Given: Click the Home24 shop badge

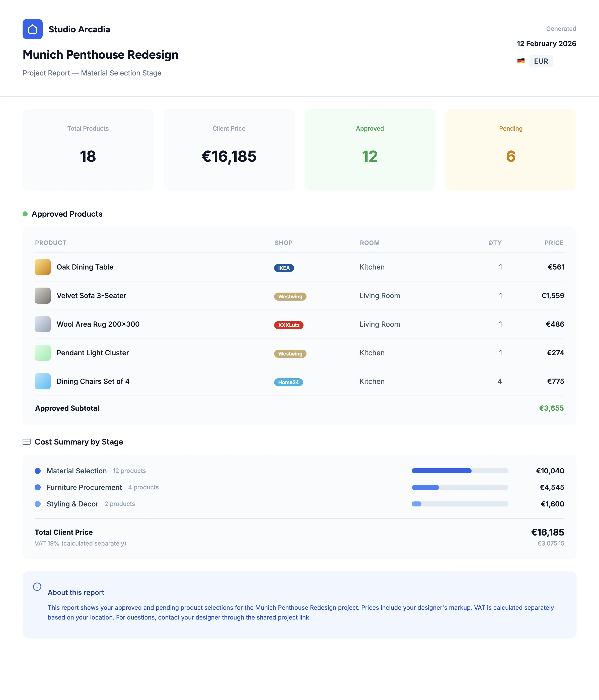Looking at the screenshot, I should point(288,382).
